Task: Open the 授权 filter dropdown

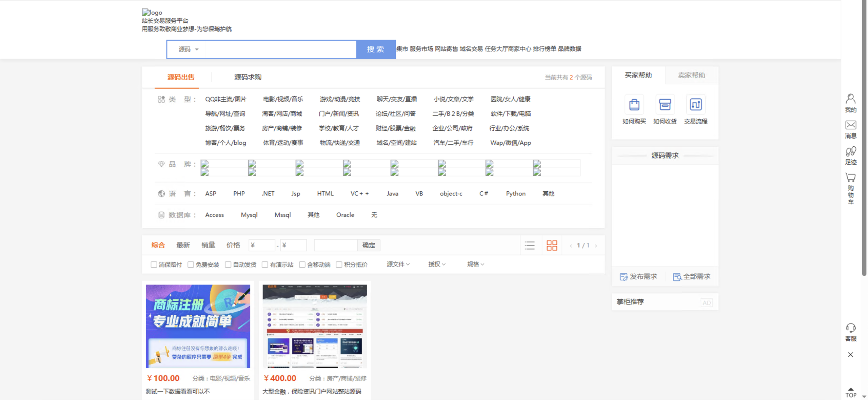Action: click(x=437, y=264)
